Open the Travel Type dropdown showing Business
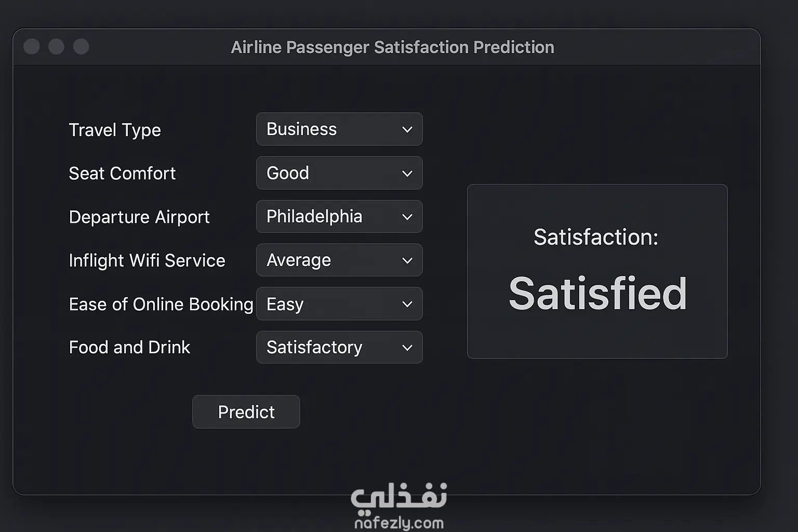This screenshot has height=532, width=798. [339, 129]
